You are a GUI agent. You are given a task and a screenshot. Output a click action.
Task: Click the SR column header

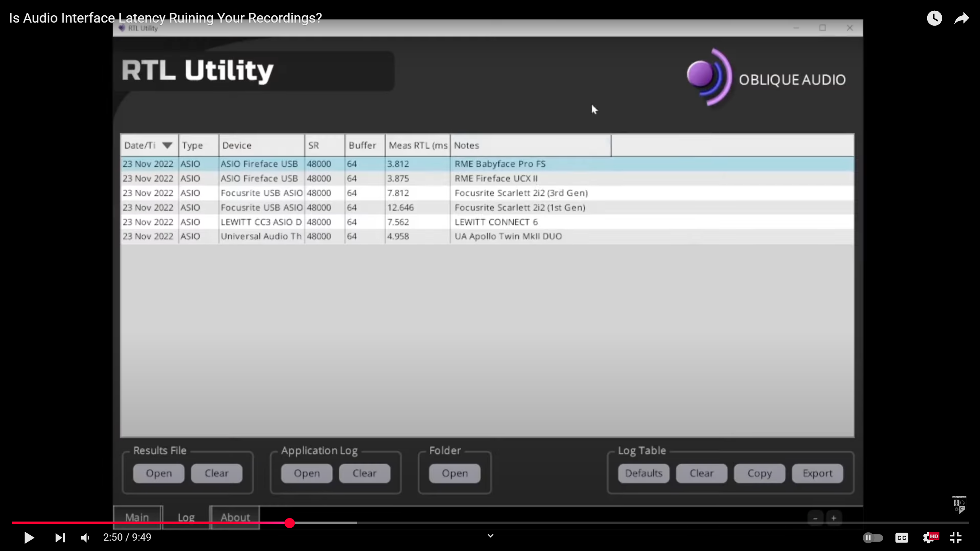pyautogui.click(x=325, y=145)
